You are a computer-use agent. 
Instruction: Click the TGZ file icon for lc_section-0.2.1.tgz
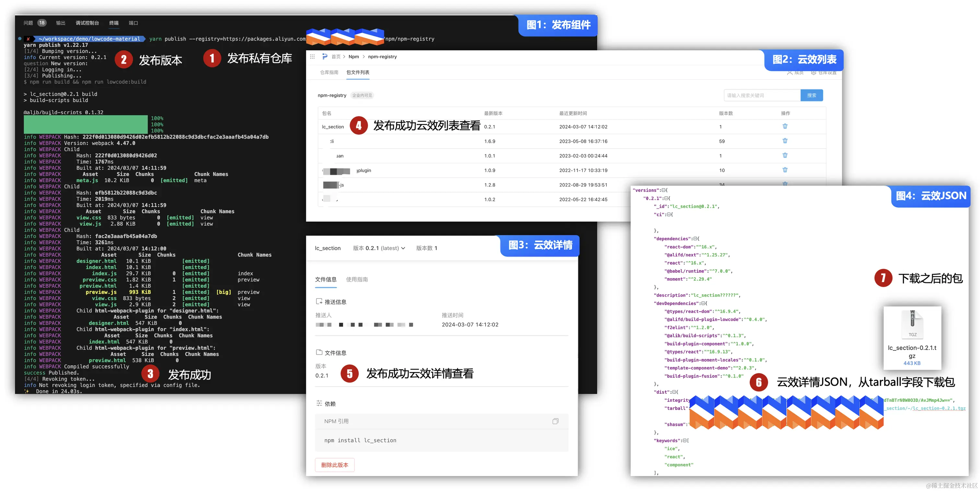tap(912, 324)
